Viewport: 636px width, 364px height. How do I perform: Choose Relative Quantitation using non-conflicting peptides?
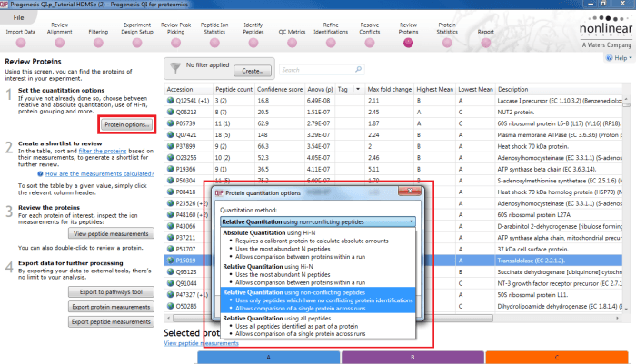click(x=318, y=300)
